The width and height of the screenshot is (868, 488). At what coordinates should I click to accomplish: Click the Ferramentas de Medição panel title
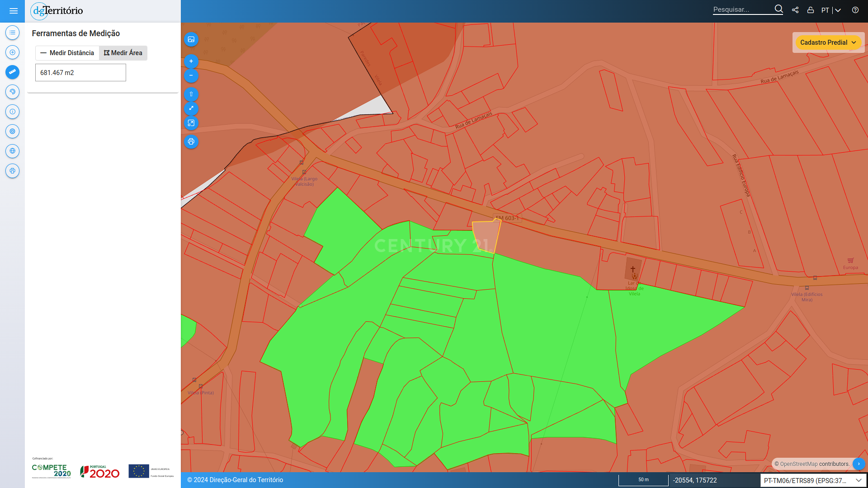click(76, 33)
